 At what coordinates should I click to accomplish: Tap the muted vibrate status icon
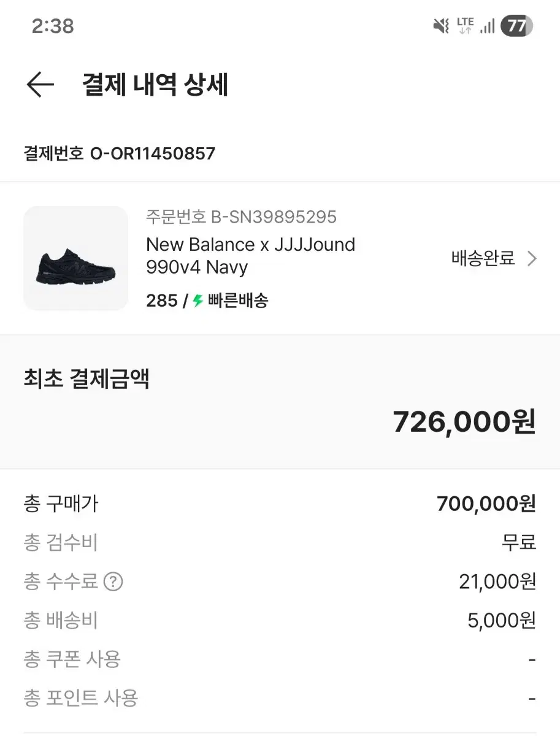[x=441, y=26]
